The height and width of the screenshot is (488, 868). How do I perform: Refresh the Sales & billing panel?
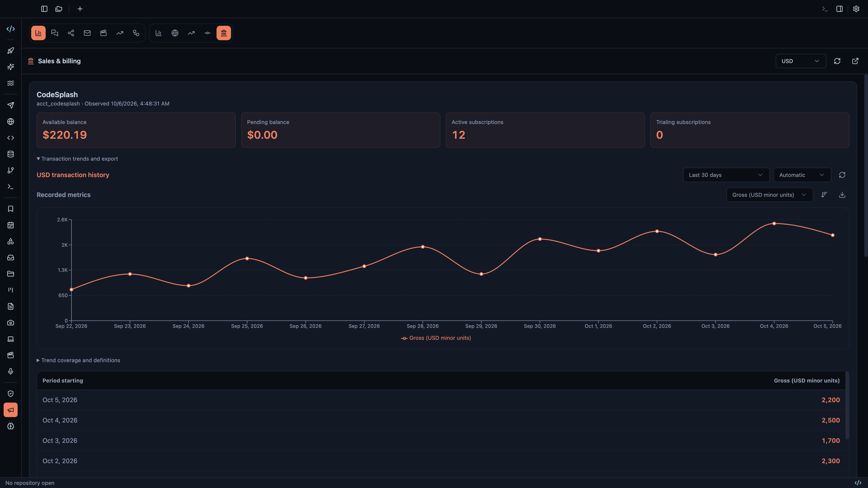pyautogui.click(x=837, y=61)
